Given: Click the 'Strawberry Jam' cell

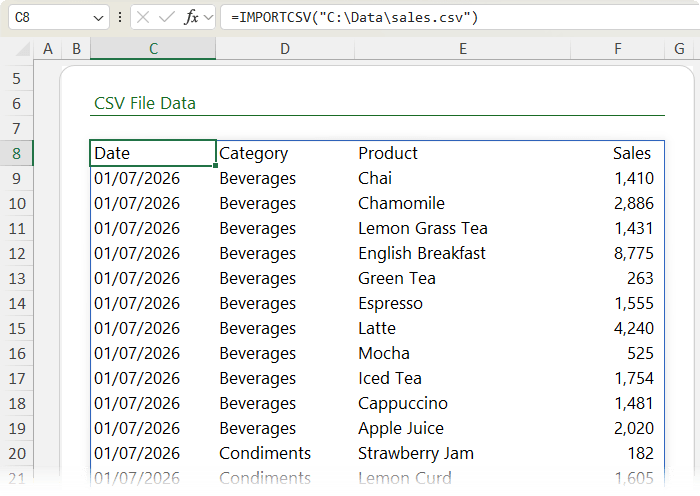Looking at the screenshot, I should (x=462, y=453).
